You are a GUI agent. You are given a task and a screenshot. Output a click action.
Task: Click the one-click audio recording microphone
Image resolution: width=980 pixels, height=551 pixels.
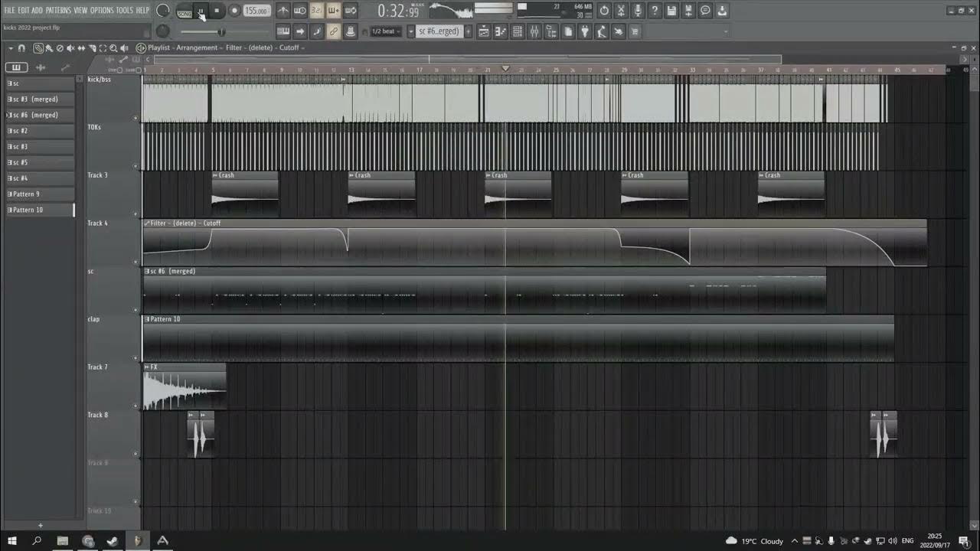coord(638,11)
